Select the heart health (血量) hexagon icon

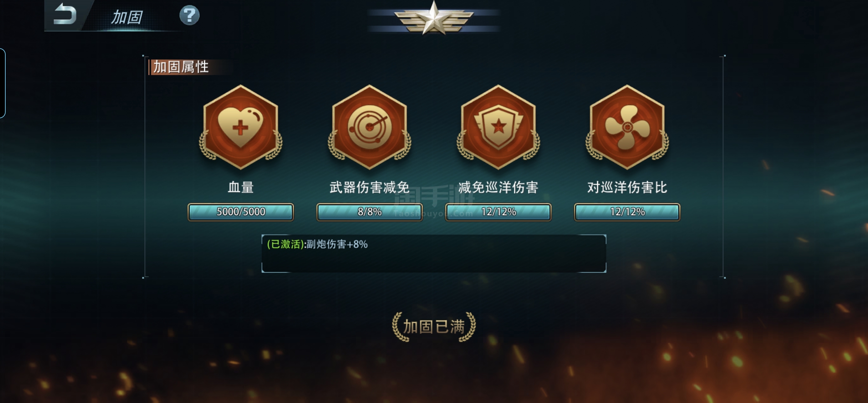240,127
